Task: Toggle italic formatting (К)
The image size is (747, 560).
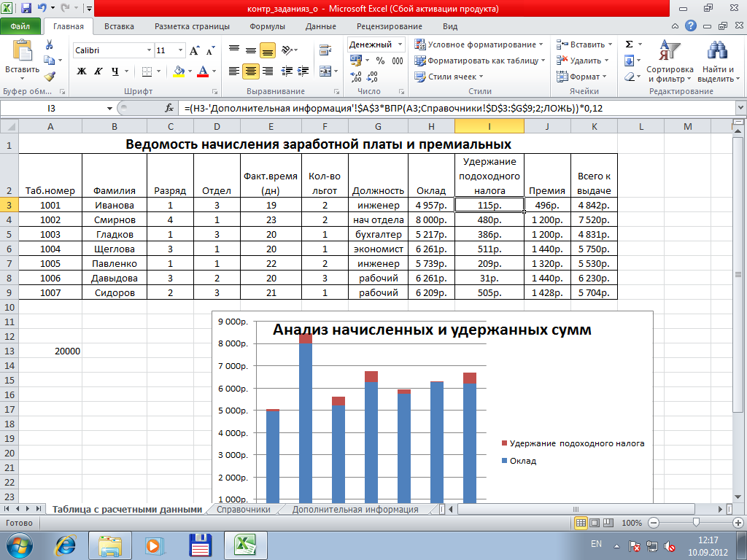Action: [x=98, y=71]
